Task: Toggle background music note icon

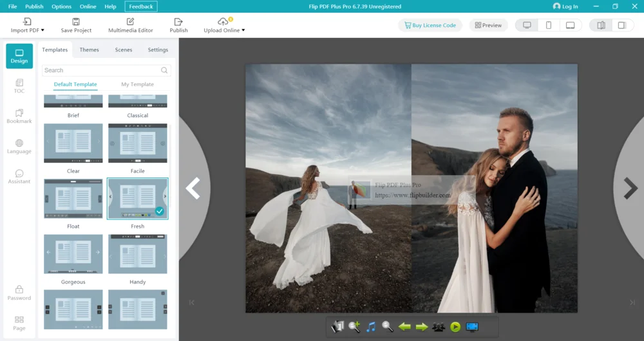Action: coord(371,327)
